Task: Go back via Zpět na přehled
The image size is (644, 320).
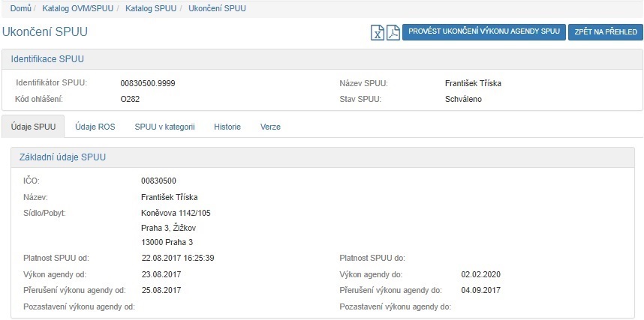Action: [605, 32]
